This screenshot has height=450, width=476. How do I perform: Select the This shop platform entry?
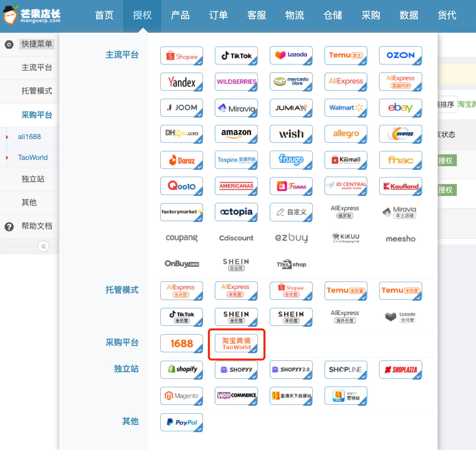(291, 264)
